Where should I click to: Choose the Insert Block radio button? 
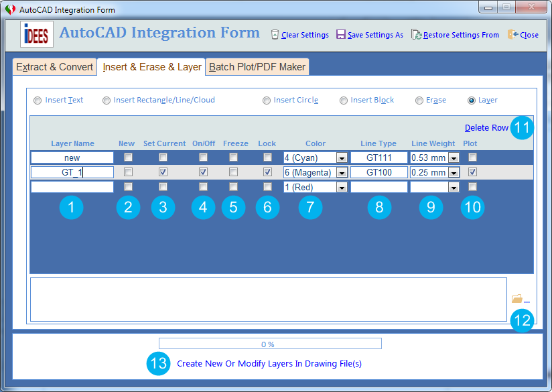pyautogui.click(x=343, y=101)
